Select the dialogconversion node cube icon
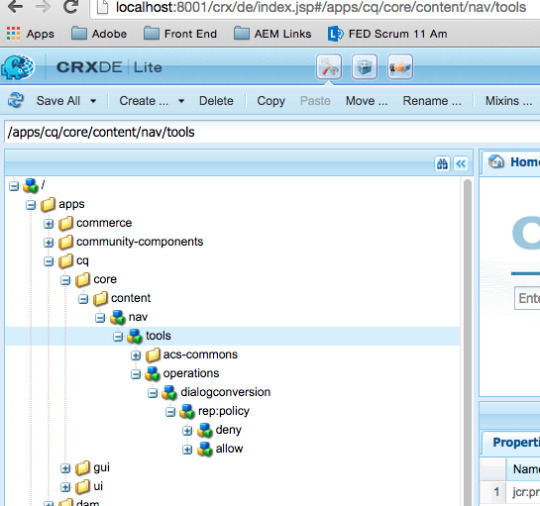Screen dimensions: 540x506 [x=169, y=392]
